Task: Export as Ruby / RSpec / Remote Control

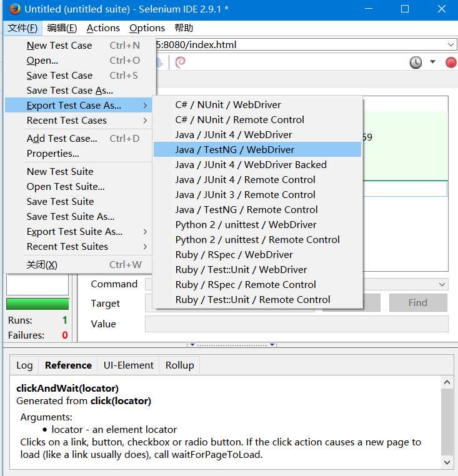Action: pyautogui.click(x=257, y=285)
